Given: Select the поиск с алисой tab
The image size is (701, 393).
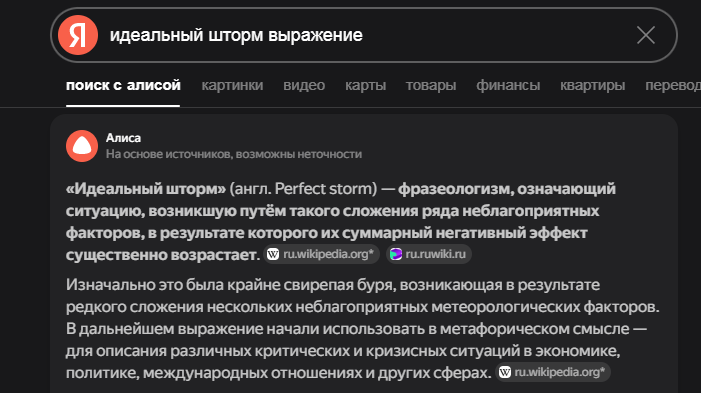Looking at the screenshot, I should (123, 85).
